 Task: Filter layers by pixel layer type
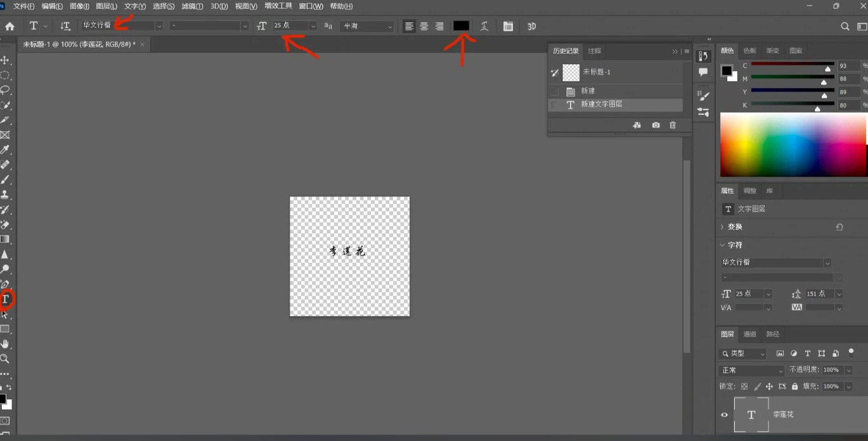tap(780, 354)
